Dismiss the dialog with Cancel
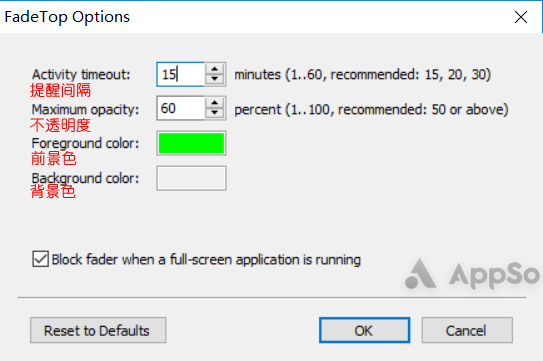 pyautogui.click(x=467, y=330)
